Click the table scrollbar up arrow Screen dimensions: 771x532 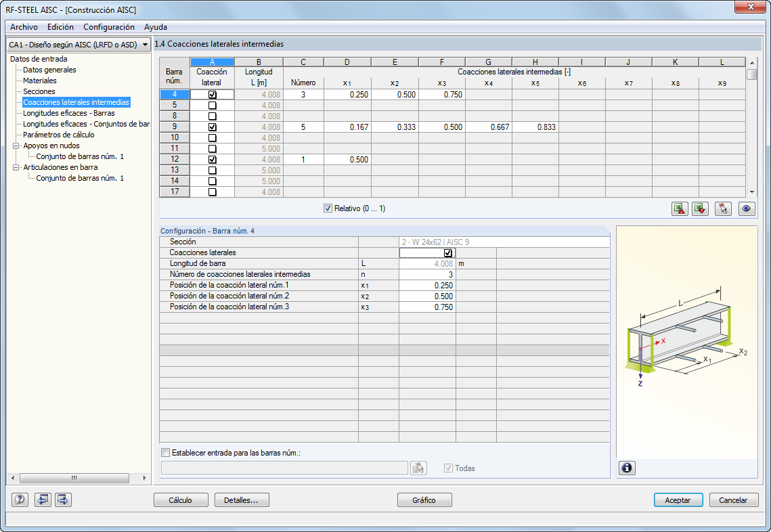(x=752, y=63)
